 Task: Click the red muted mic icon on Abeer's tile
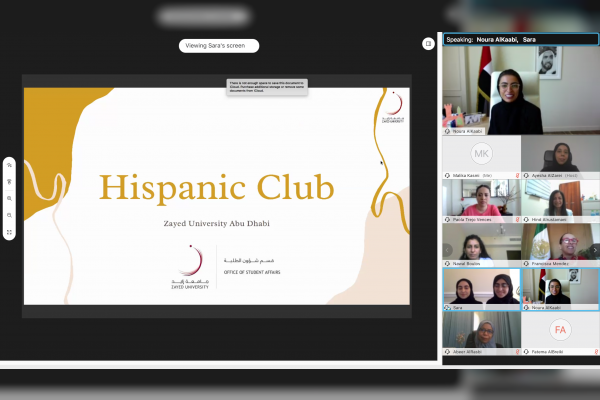point(517,352)
